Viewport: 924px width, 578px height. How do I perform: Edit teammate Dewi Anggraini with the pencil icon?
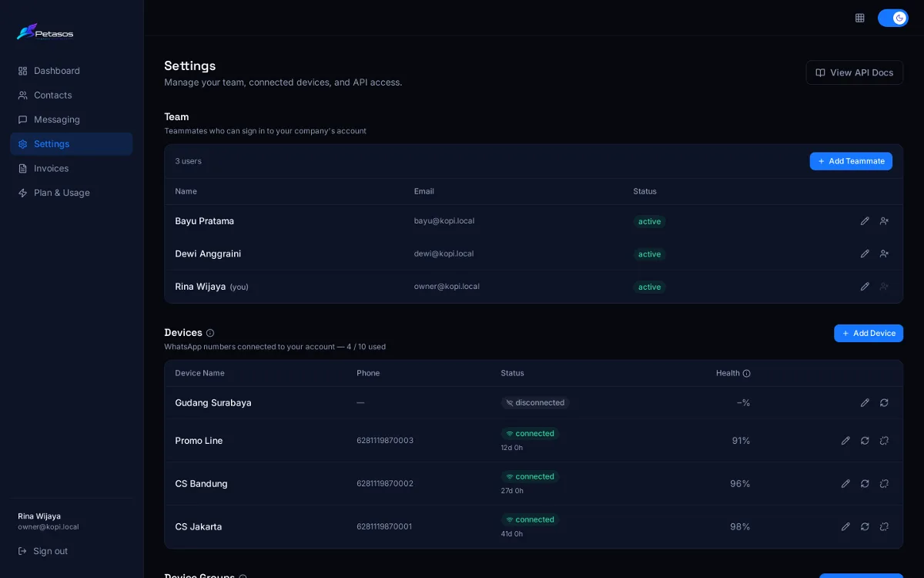pyautogui.click(x=865, y=254)
